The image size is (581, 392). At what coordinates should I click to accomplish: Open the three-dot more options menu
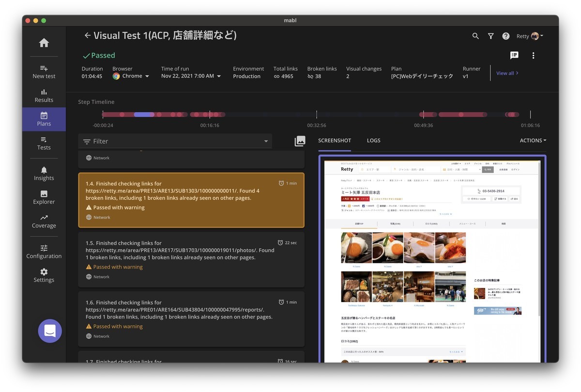pos(533,55)
